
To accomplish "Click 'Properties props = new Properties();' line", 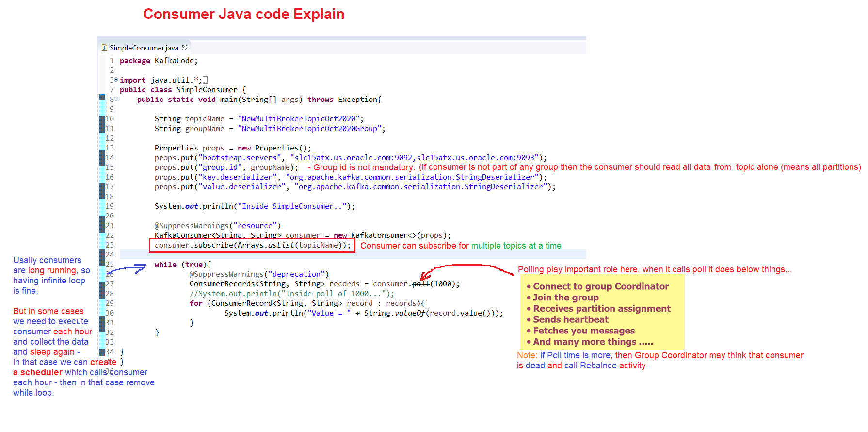I will [233, 148].
